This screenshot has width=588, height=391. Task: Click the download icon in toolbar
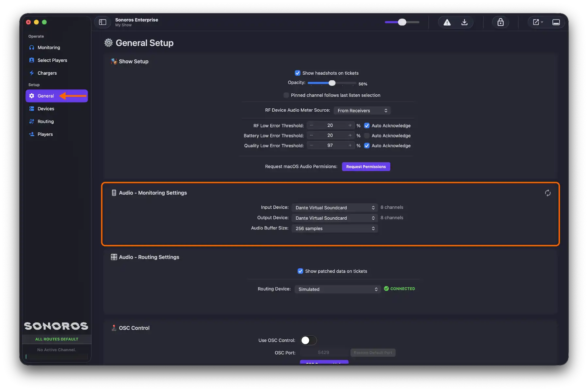[x=464, y=22]
